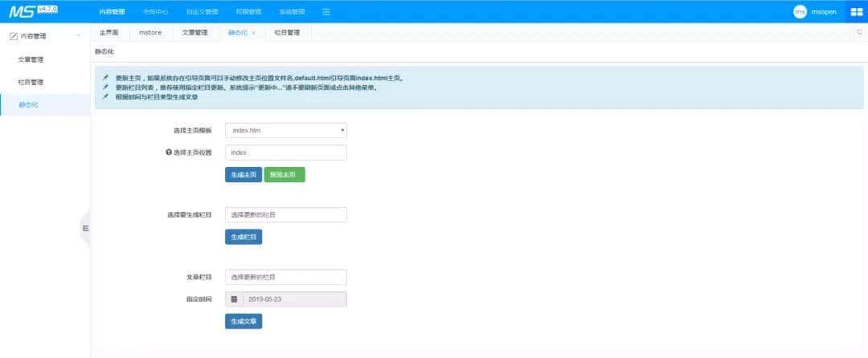The width and height of the screenshot is (868, 358).
Task: Click the tip 根据时间与栏目类型生成文章
Action: [157, 96]
